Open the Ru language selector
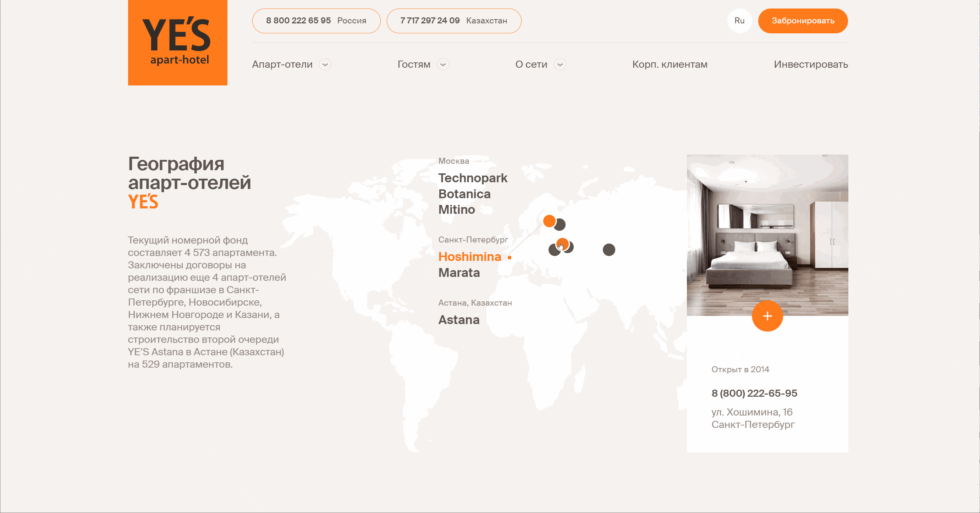 pyautogui.click(x=739, y=21)
